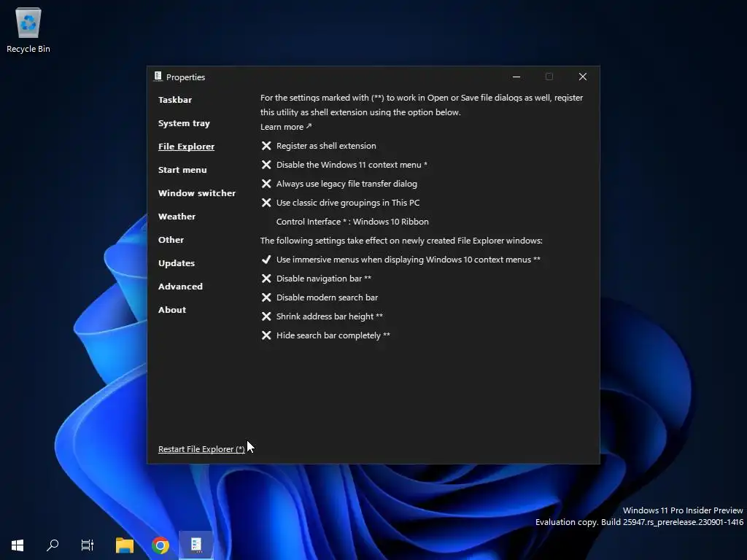Select the Properties app taskbar icon

click(196, 545)
